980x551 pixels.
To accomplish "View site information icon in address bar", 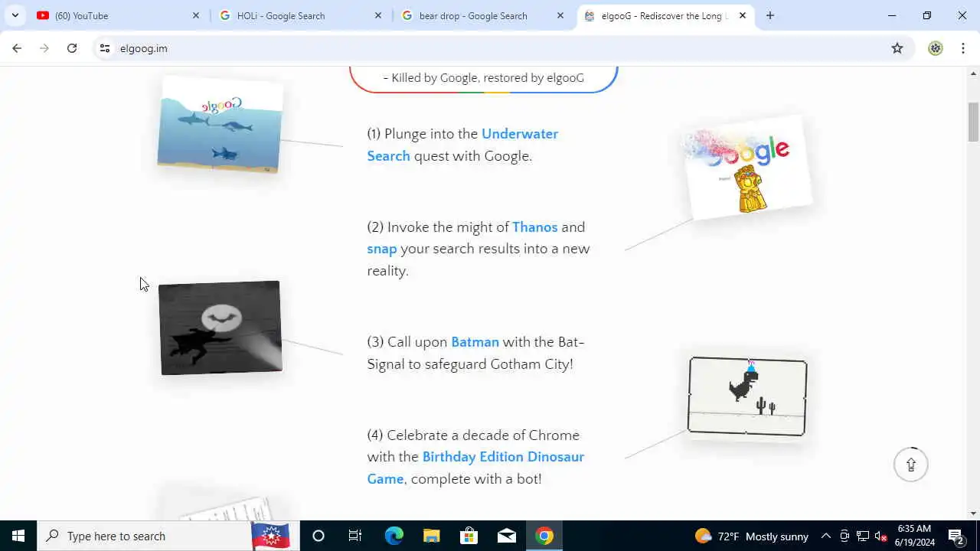I will pos(105,48).
